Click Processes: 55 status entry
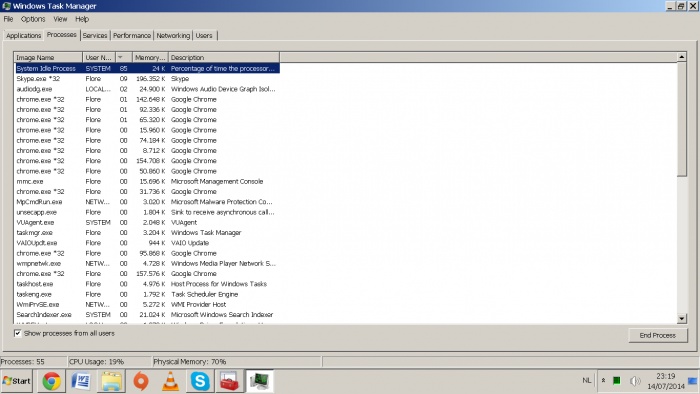700x394 pixels. pos(22,362)
